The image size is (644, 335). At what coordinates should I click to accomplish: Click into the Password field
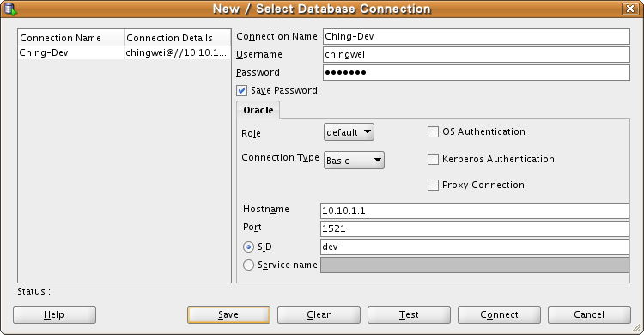coord(476,73)
